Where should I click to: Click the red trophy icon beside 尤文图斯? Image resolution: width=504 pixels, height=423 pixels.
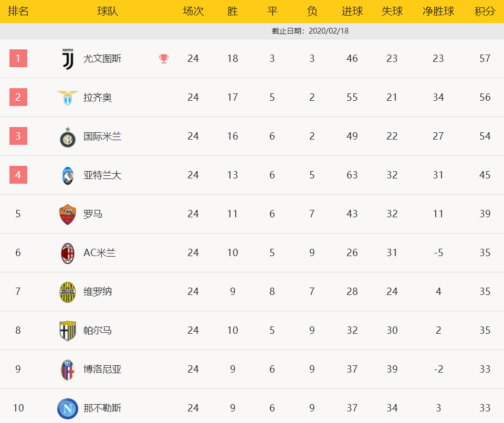click(164, 58)
